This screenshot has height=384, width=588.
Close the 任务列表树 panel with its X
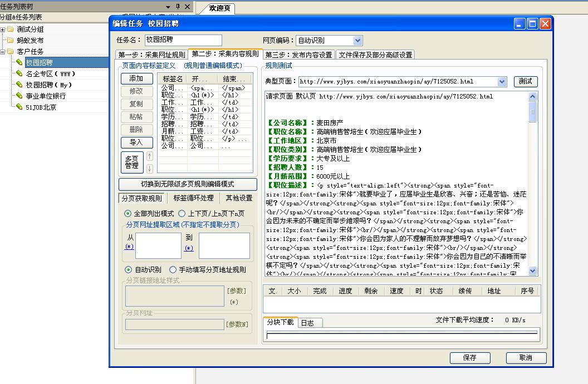click(x=188, y=6)
